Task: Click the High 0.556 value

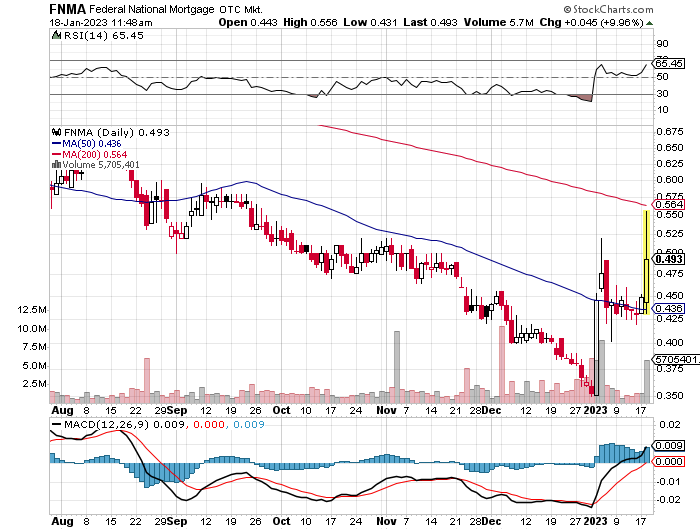Action: click(x=310, y=22)
